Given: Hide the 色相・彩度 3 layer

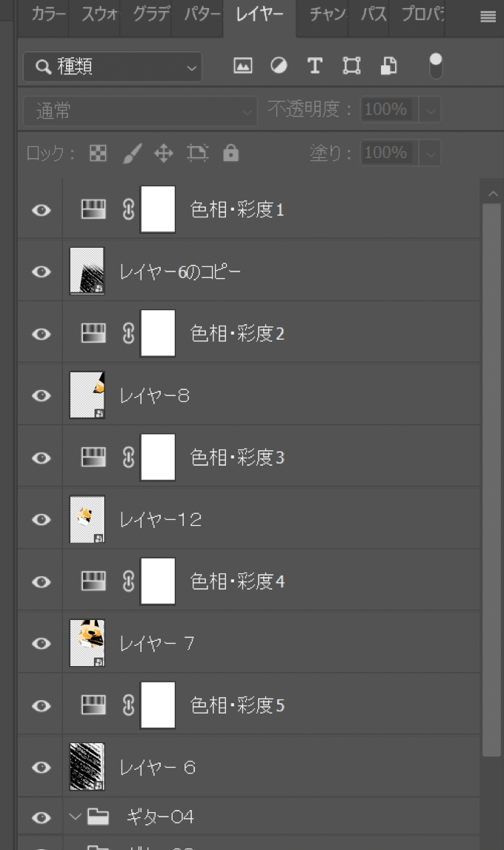Looking at the screenshot, I should point(42,458).
